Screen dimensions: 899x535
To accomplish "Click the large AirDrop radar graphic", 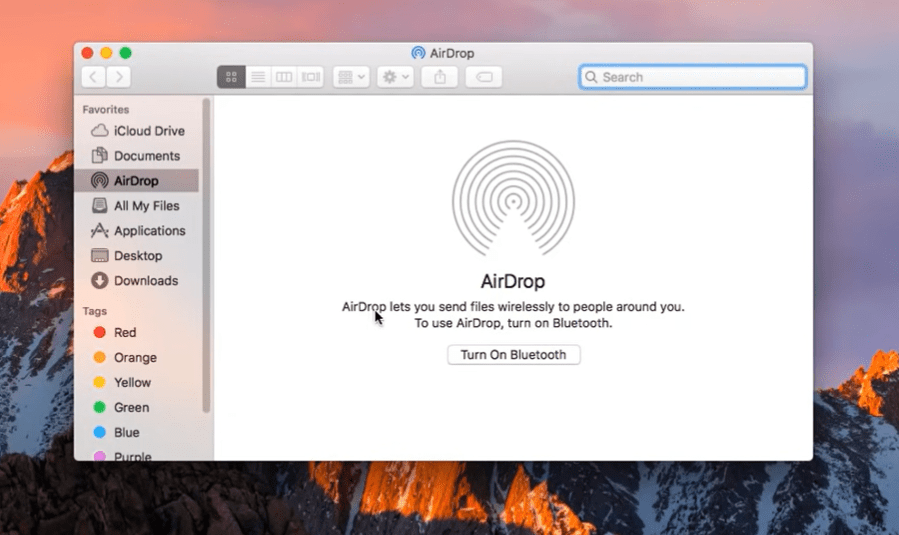I will pos(514,199).
